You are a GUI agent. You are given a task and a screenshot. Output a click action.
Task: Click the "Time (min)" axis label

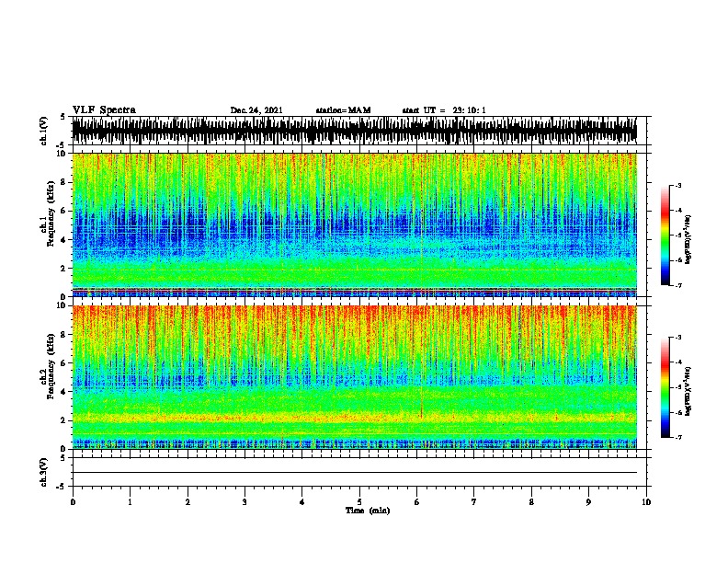pyautogui.click(x=368, y=511)
